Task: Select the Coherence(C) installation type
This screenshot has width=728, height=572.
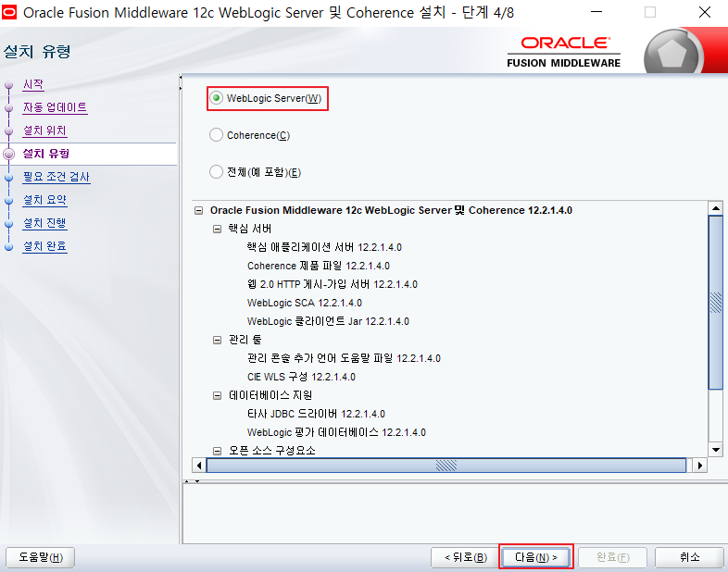Action: coord(217,135)
